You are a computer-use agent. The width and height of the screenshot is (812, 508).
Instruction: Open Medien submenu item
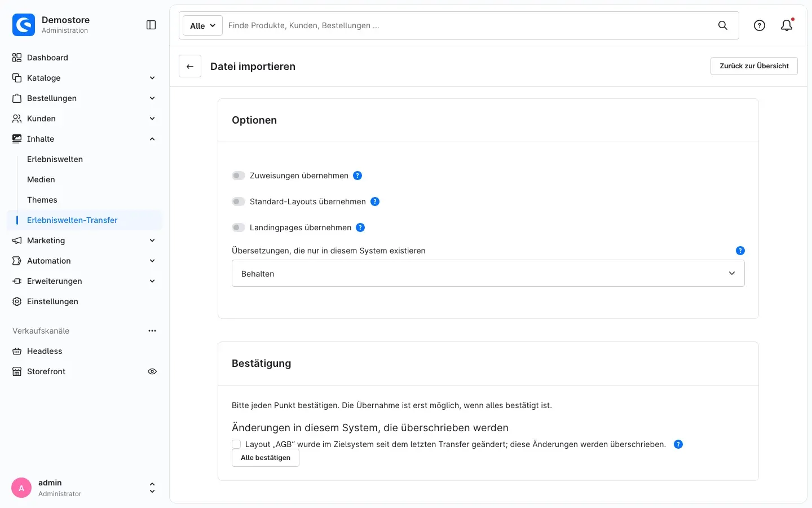click(41, 179)
